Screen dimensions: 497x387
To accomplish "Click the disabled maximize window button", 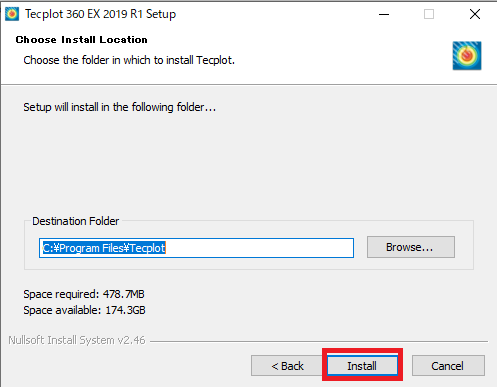I will [429, 14].
